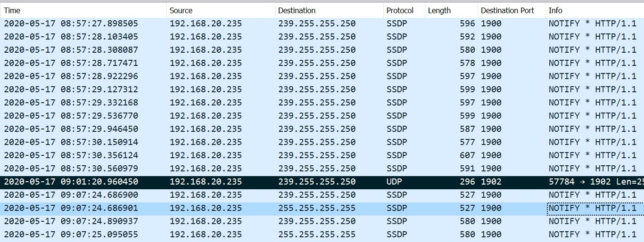Select the UDP packet at 09:01:20.960450
The width and height of the screenshot is (644, 242).
322,182
